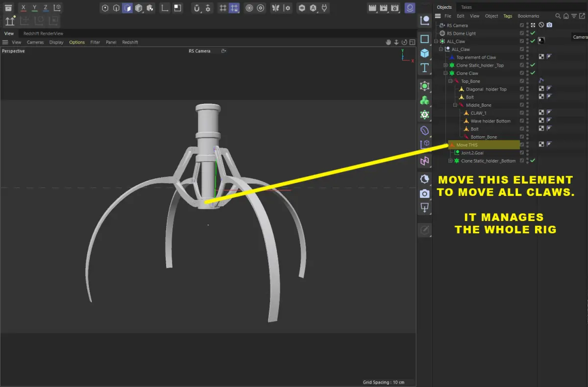This screenshot has width=588, height=387.
Task: Open the Objects manager hamburger menu
Action: pos(438,16)
